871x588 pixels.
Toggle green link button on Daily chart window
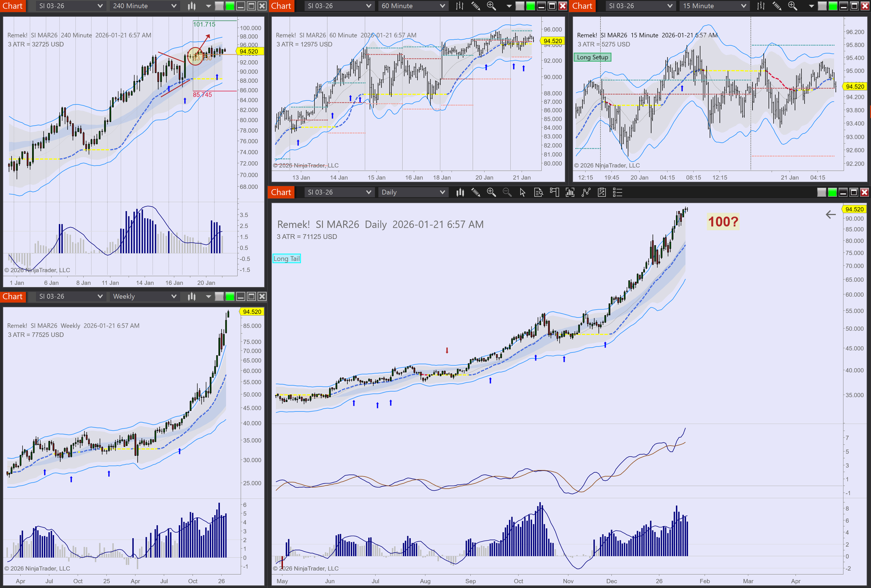pyautogui.click(x=832, y=192)
